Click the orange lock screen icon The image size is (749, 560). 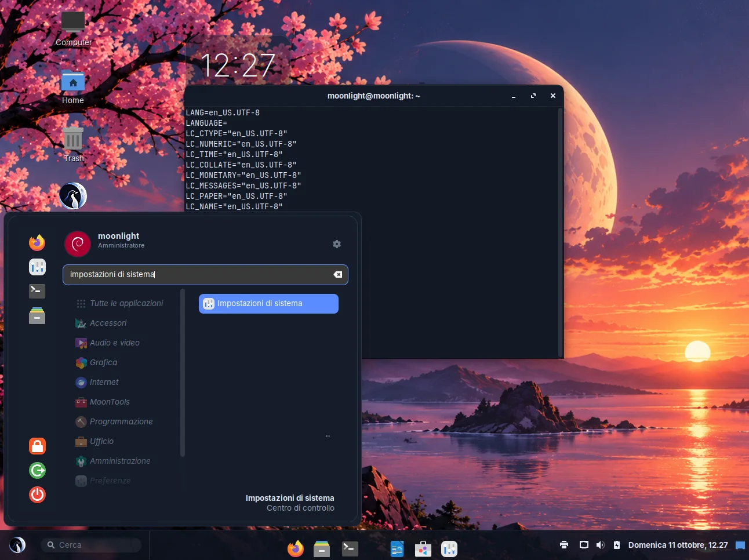click(37, 446)
